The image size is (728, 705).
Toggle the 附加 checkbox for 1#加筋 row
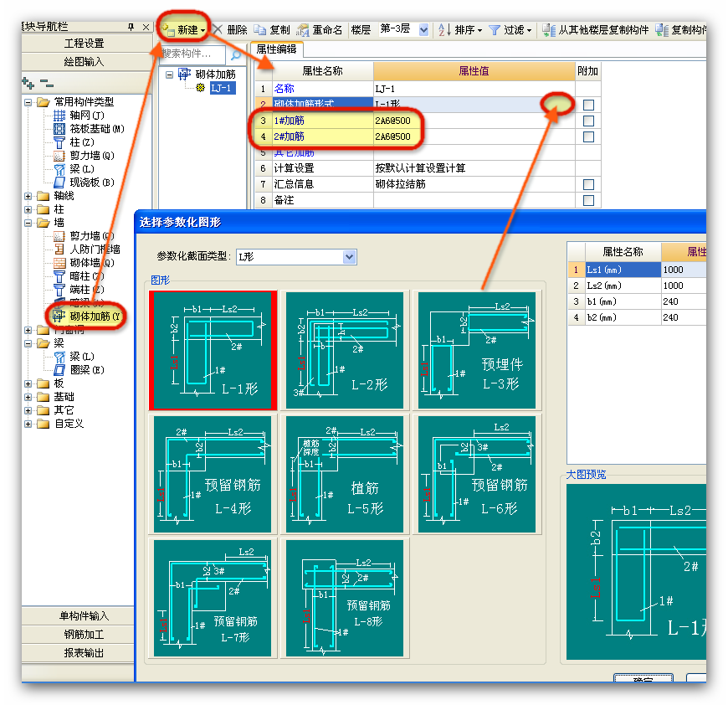coord(588,121)
